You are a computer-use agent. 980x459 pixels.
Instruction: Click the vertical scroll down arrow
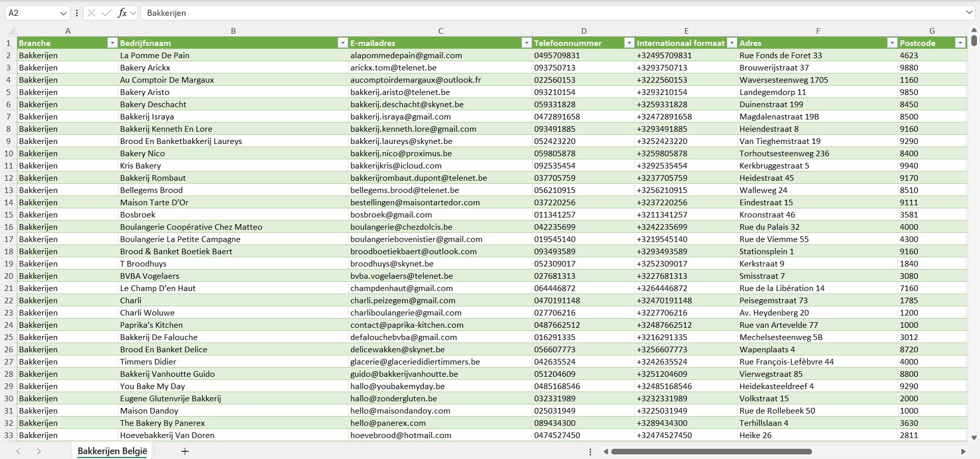coord(974,438)
